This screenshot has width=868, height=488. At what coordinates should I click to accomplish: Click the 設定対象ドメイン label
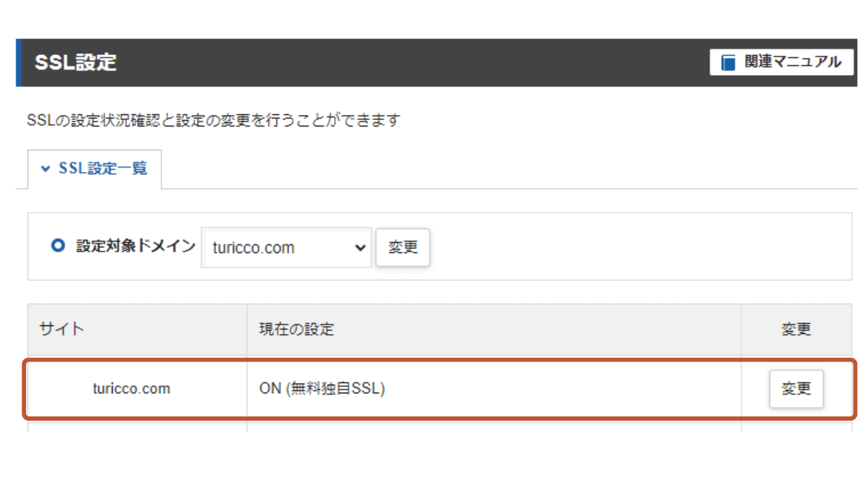pos(136,246)
